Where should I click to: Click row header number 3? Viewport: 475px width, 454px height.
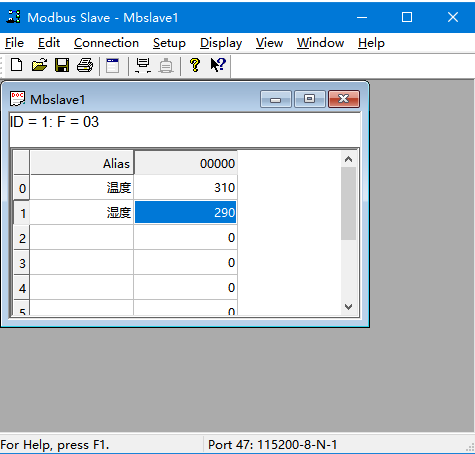[x=22, y=263]
